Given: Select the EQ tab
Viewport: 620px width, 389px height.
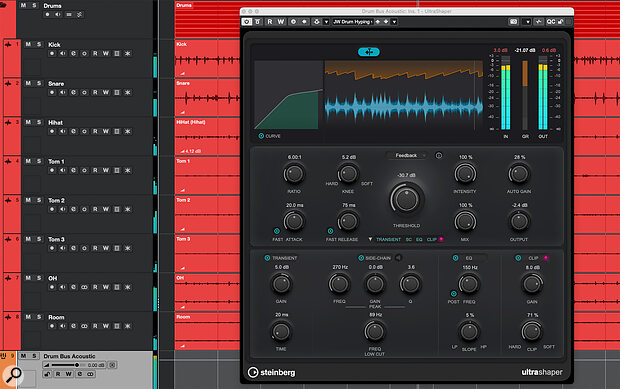Looking at the screenshot, I should 419,240.
